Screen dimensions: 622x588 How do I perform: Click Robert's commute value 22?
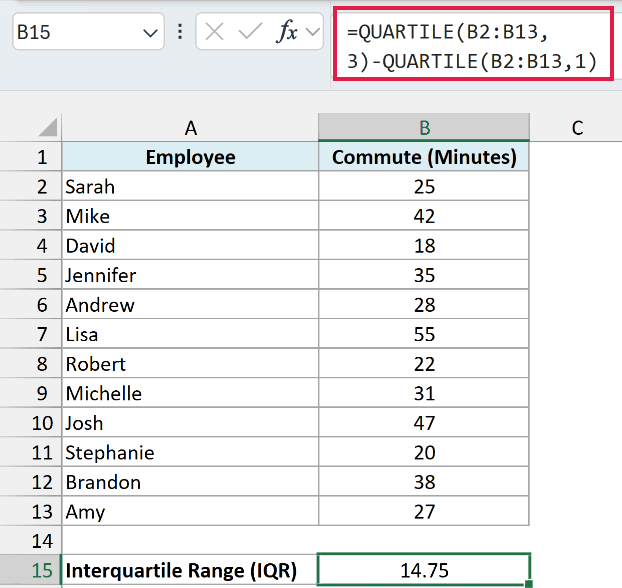click(424, 363)
